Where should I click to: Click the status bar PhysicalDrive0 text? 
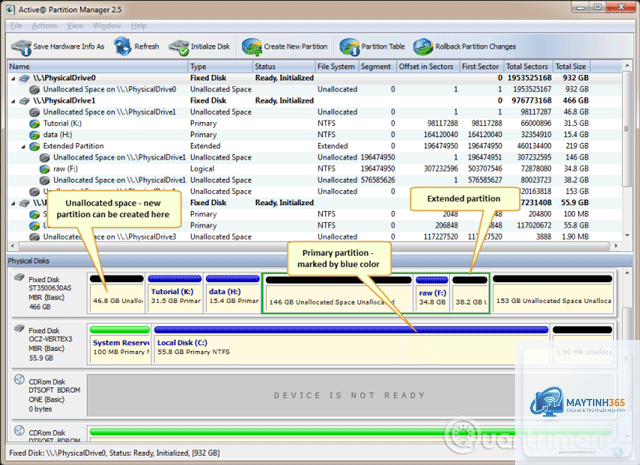(x=114, y=453)
